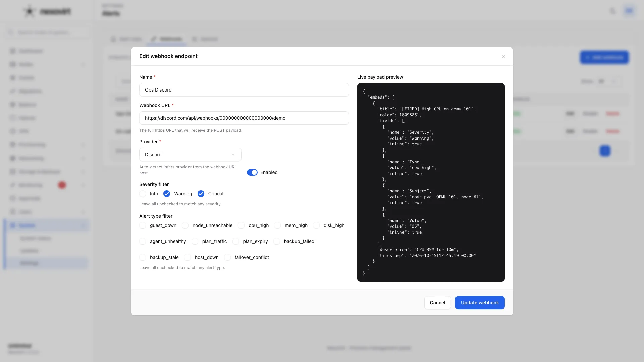
Task: Click the Severity filter label
Action: click(x=154, y=184)
